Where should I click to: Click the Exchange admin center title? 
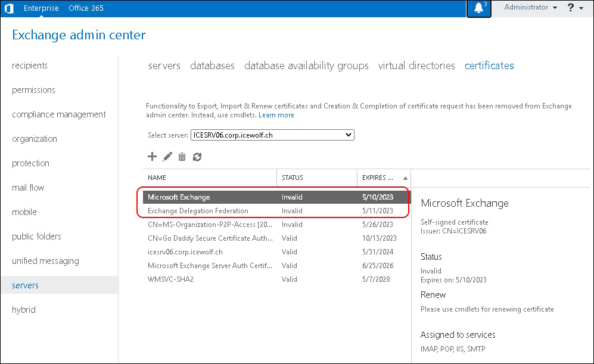tap(79, 35)
